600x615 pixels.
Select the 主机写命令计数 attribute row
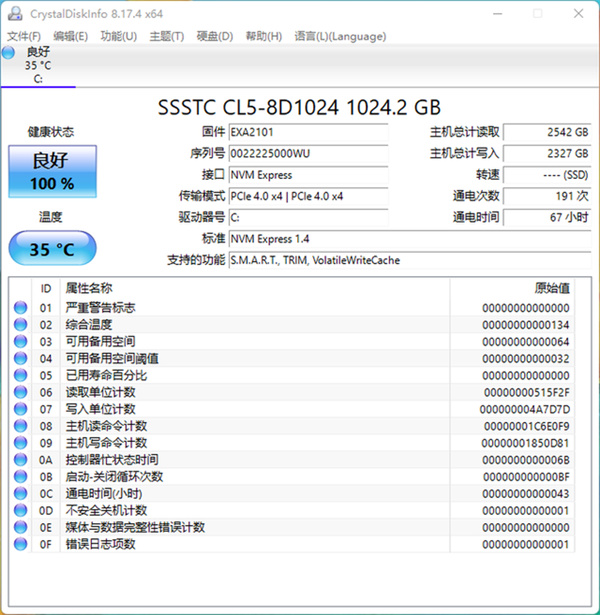tap(292, 443)
